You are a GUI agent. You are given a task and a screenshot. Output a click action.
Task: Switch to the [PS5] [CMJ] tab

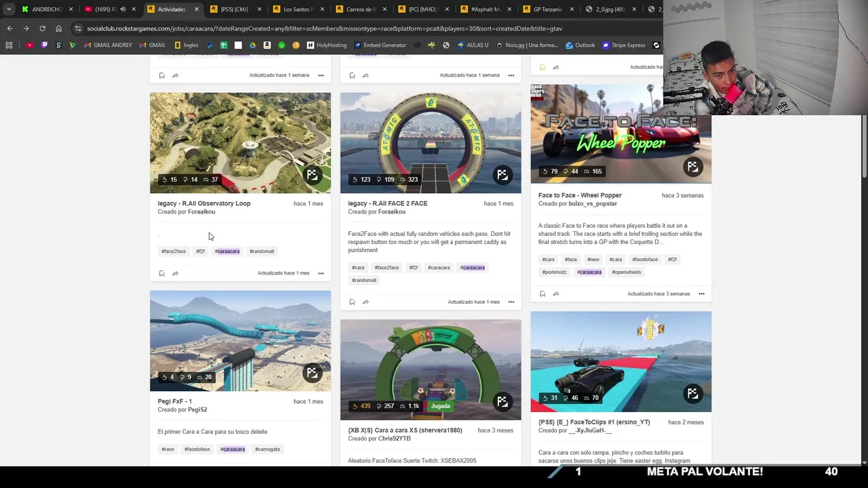coord(234,9)
